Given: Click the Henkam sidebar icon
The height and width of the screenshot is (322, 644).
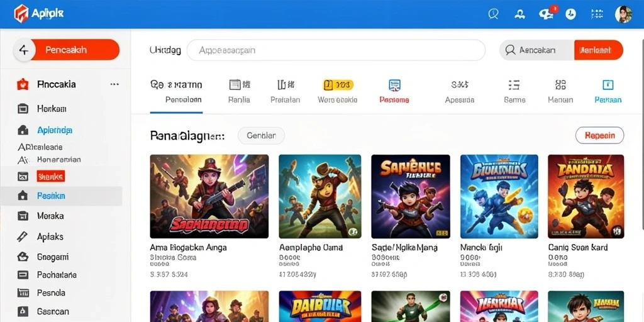Looking at the screenshot, I should pyautogui.click(x=23, y=109).
